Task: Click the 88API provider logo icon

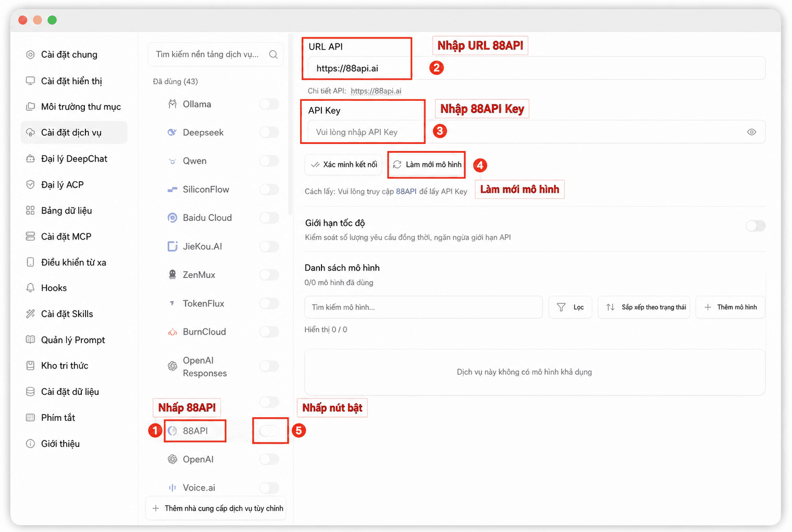Action: click(172, 431)
